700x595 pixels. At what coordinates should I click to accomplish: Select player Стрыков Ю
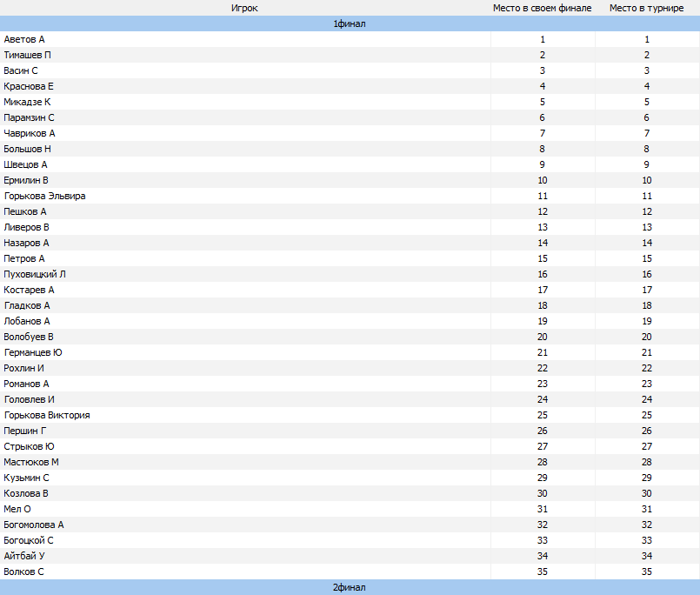click(29, 445)
